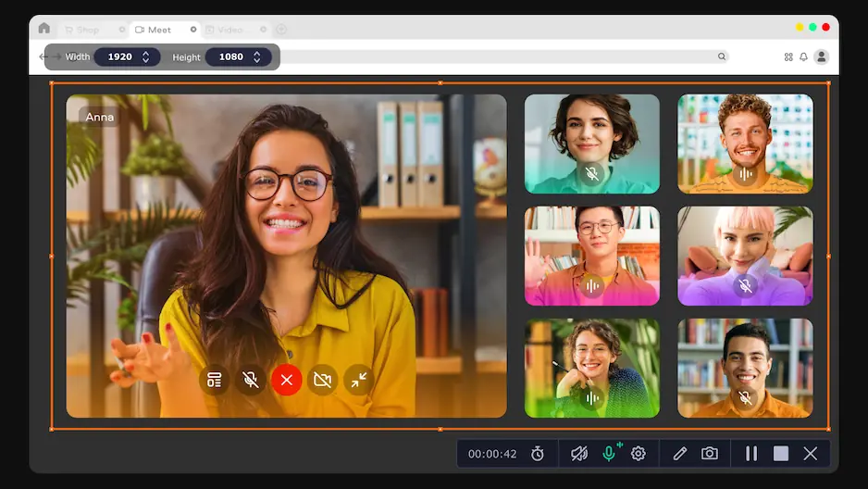The image size is (868, 489).
Task: Click the minimize view arrows icon
Action: 358,380
